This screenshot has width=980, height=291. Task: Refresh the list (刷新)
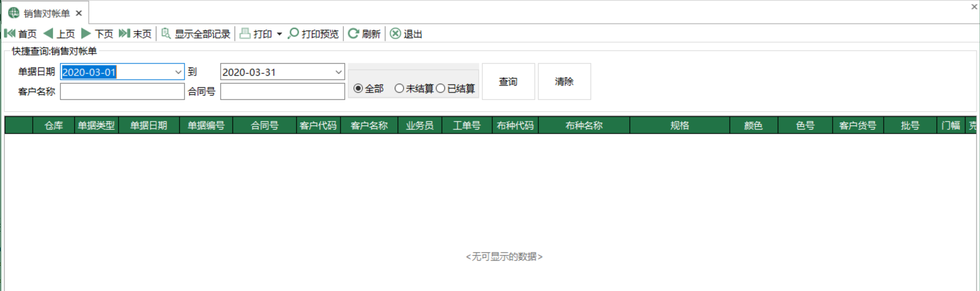pyautogui.click(x=364, y=34)
